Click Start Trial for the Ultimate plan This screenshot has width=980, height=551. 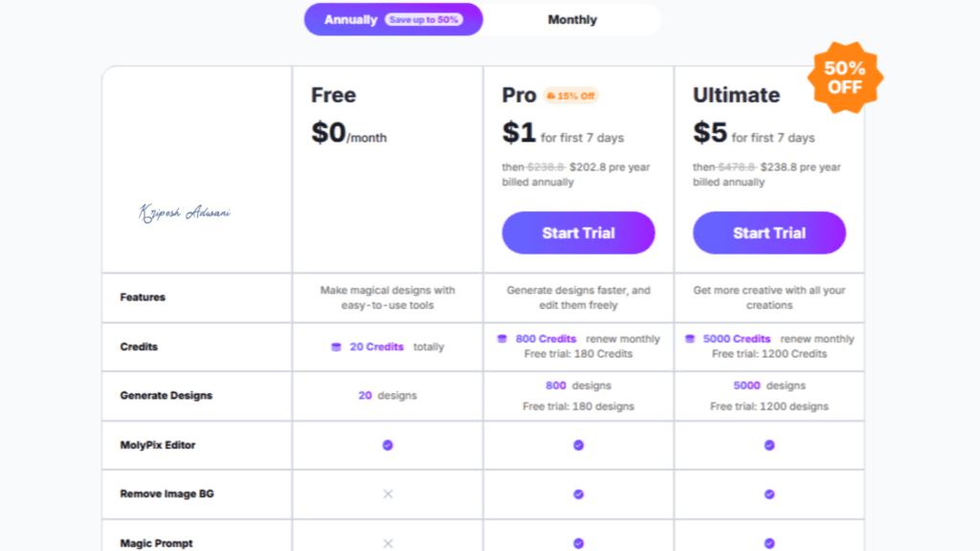[x=769, y=232]
